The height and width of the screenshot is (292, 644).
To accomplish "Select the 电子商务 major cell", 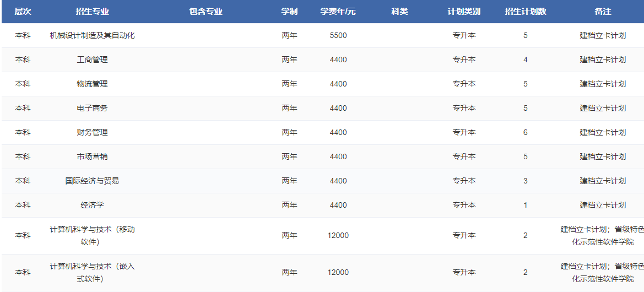I will coord(92,108).
